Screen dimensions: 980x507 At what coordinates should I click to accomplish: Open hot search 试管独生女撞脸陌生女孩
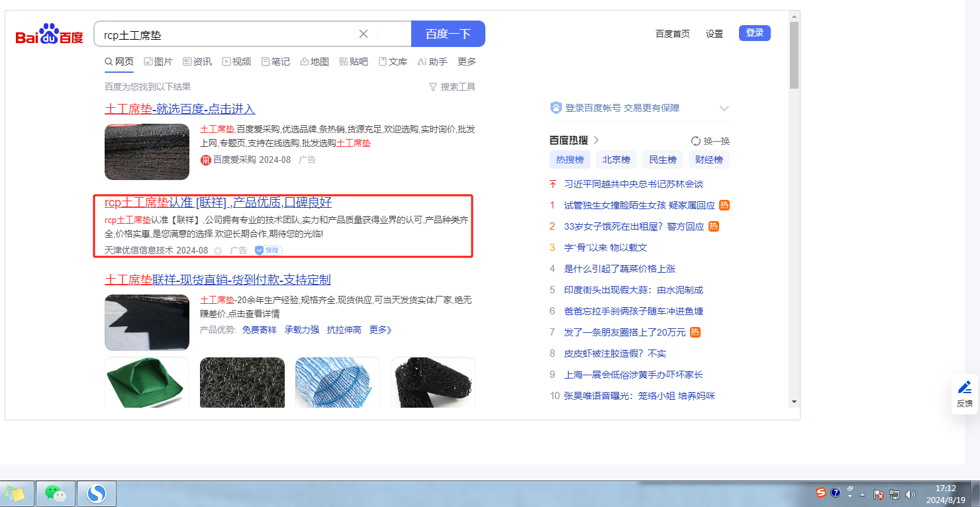click(x=639, y=205)
